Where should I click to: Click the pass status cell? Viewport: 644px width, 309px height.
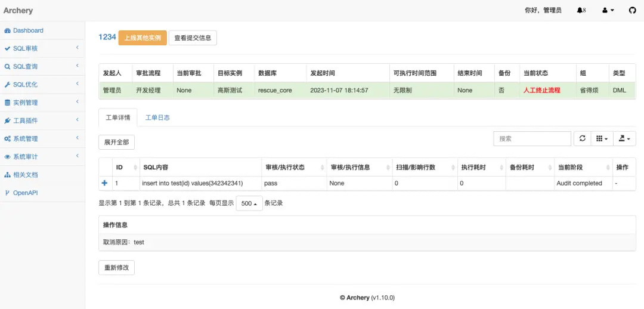(293, 183)
